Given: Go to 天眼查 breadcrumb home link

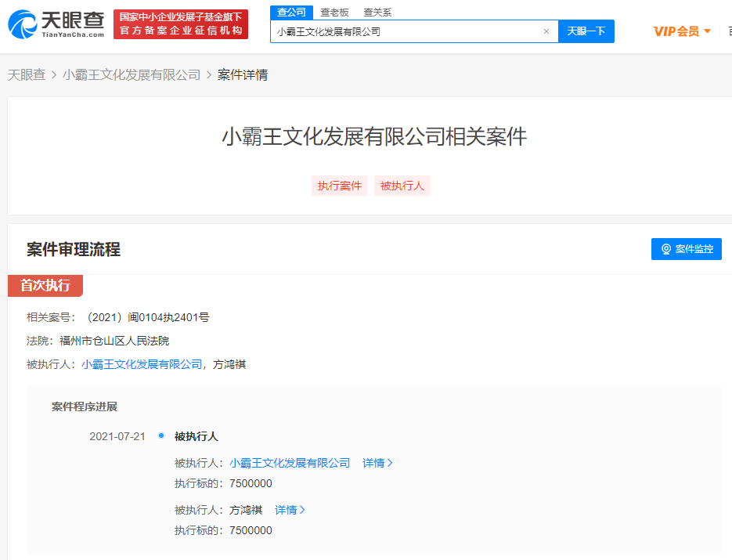Looking at the screenshot, I should pos(27,75).
